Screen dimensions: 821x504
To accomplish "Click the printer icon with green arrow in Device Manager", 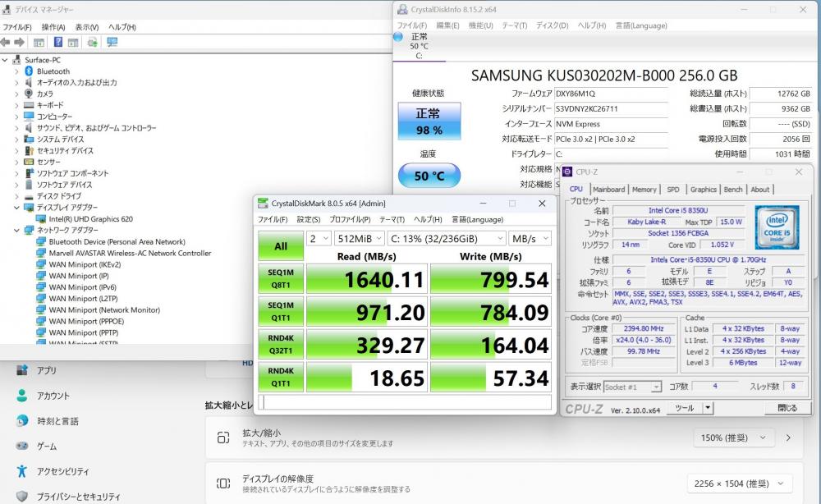I will click(92, 43).
